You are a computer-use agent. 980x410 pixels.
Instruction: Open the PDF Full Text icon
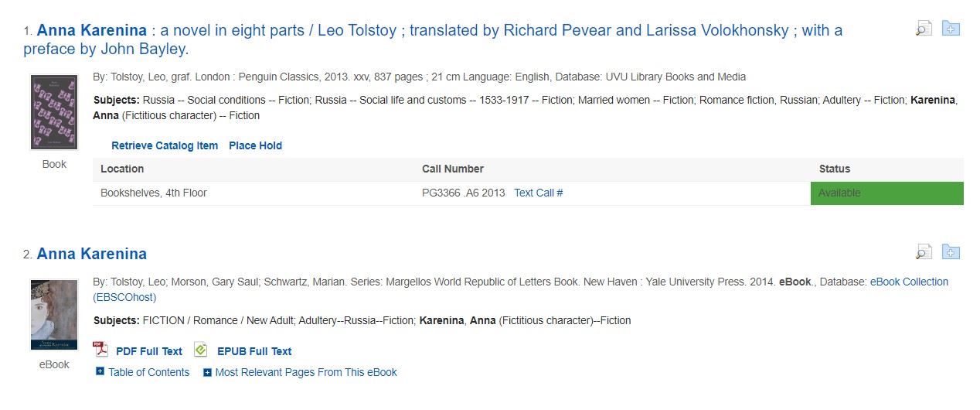100,350
